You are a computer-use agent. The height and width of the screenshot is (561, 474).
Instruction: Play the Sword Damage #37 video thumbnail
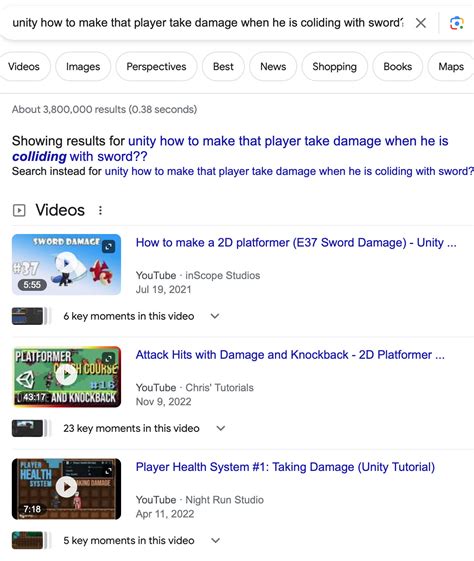click(66, 264)
